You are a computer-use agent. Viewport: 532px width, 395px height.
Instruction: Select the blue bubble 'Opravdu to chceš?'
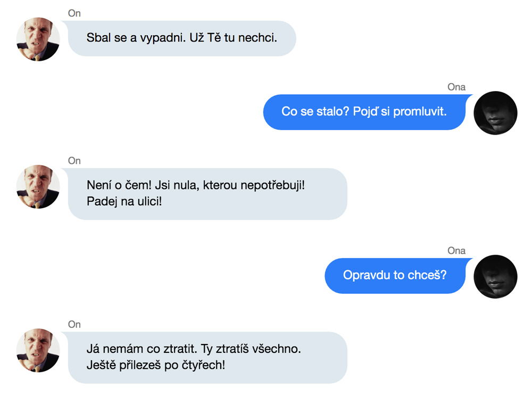pyautogui.click(x=395, y=276)
